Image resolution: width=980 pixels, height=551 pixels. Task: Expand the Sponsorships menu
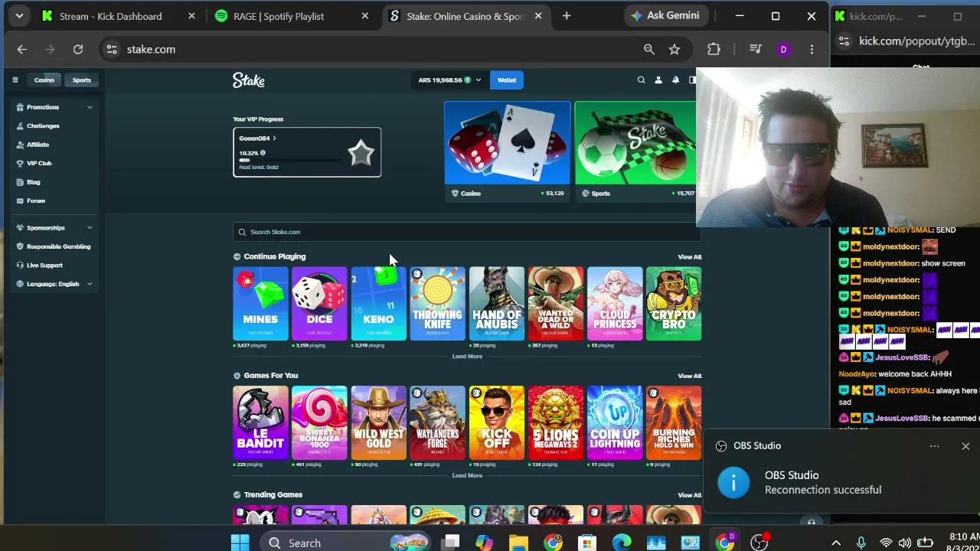click(54, 227)
